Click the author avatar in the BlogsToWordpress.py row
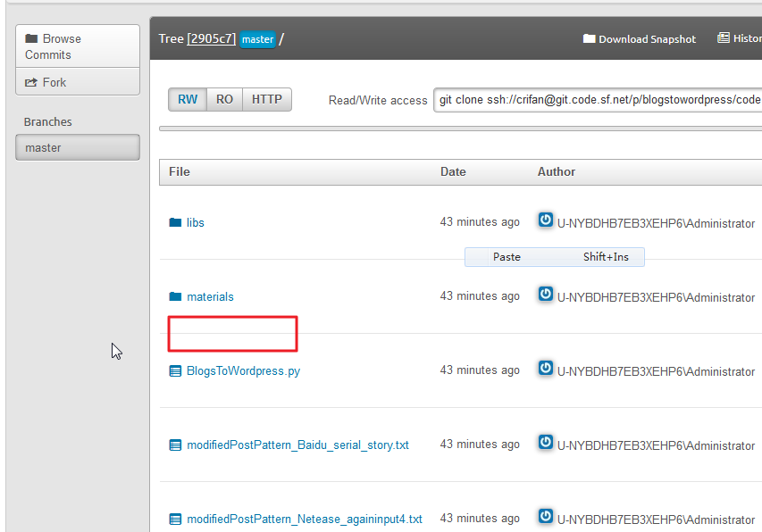The width and height of the screenshot is (762, 532). pyautogui.click(x=545, y=368)
